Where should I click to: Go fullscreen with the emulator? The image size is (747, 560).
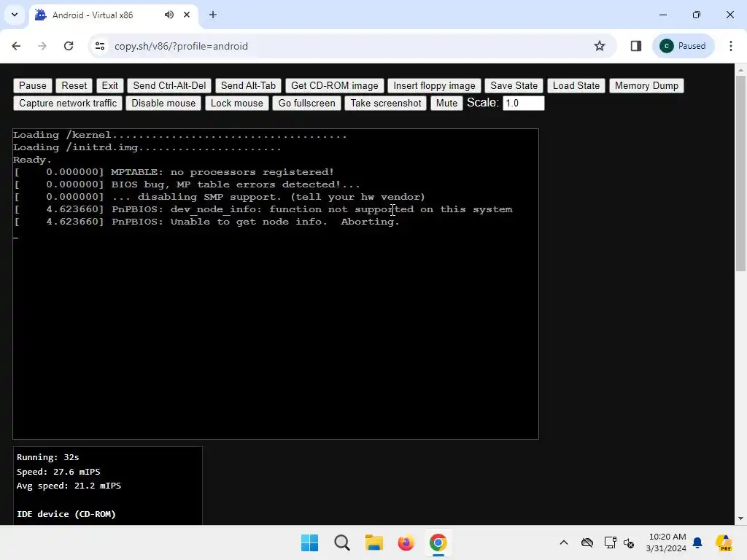(307, 104)
